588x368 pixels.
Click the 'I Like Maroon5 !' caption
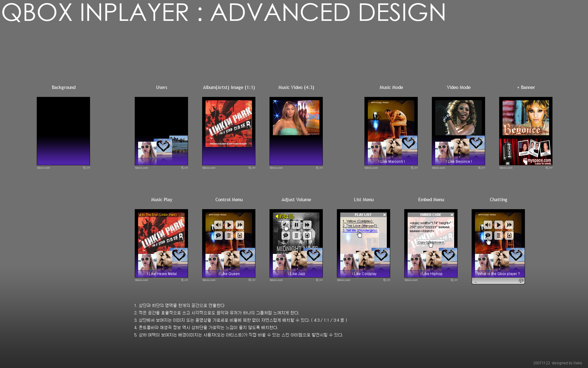[391, 162]
